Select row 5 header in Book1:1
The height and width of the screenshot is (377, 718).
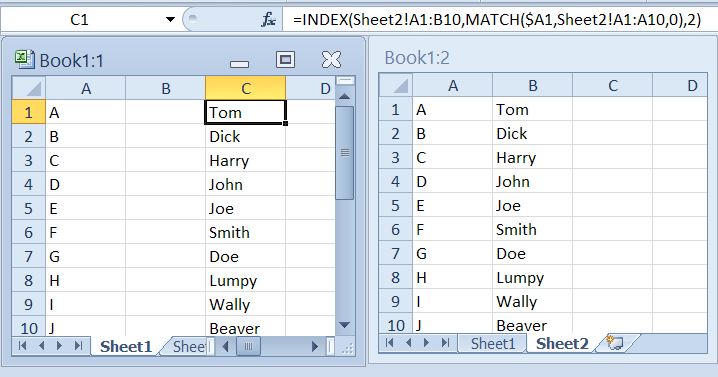click(x=29, y=208)
